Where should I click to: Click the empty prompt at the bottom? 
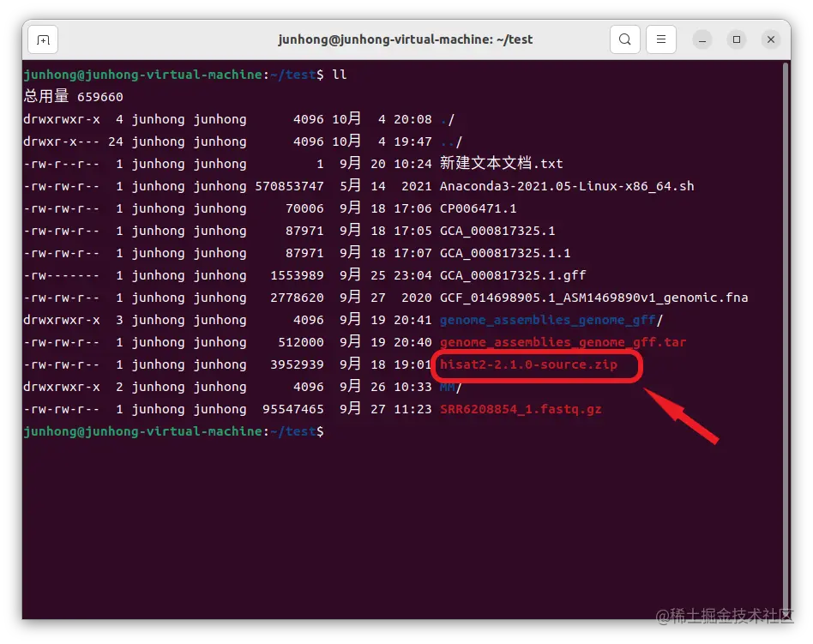174,431
